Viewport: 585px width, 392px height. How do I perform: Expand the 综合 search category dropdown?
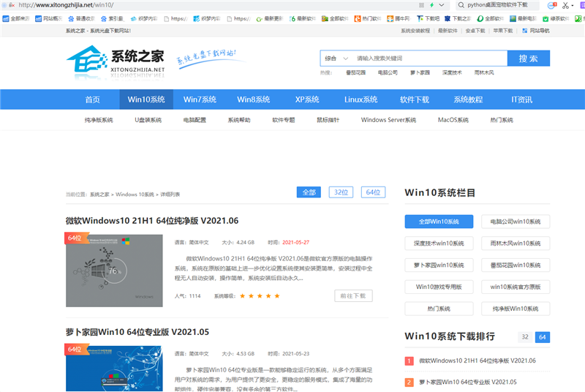click(334, 59)
